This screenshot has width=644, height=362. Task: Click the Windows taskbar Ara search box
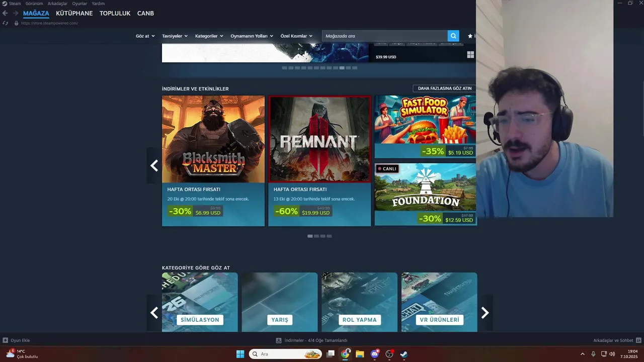[285, 354]
